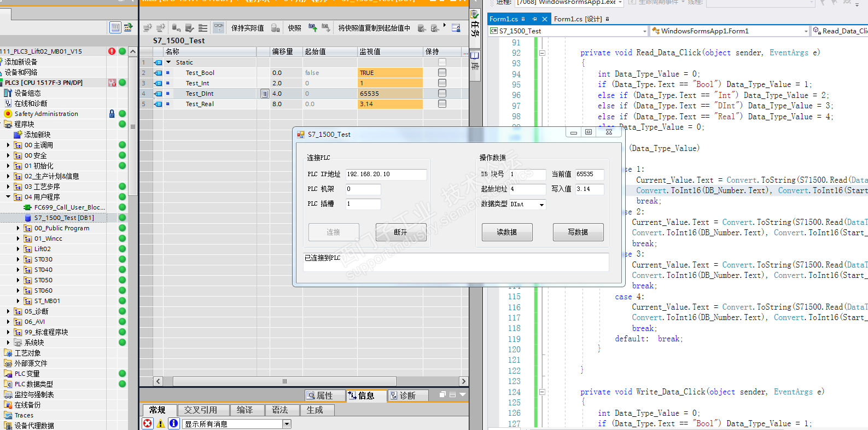The image size is (868, 430).
Task: Switch to the 交叉引用 tab
Action: click(200, 410)
